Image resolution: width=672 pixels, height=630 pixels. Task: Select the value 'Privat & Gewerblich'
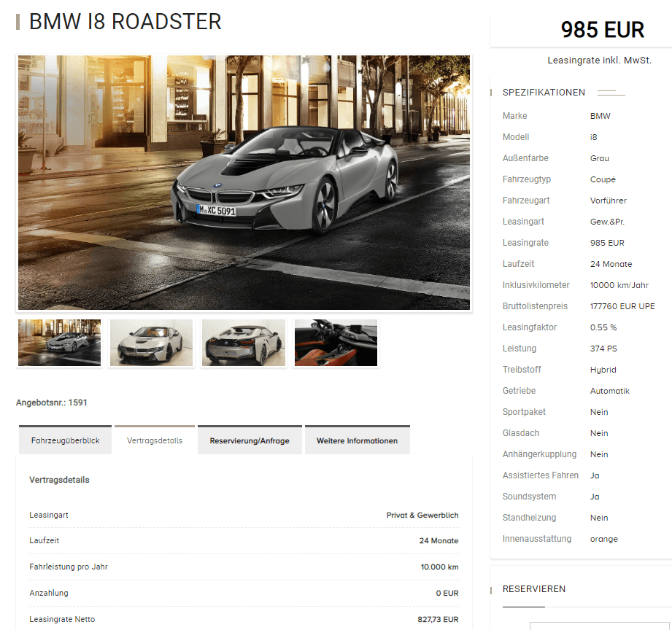(422, 516)
